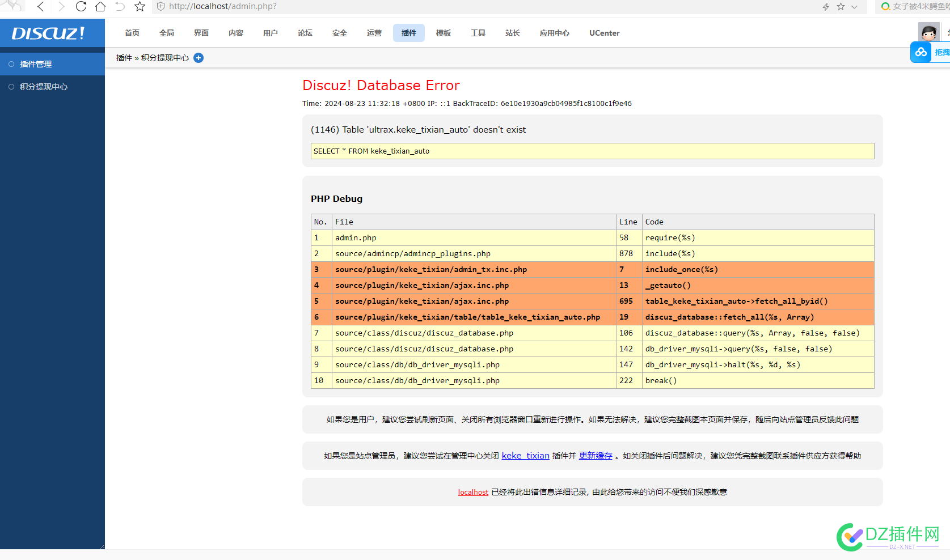
Task: Click the Discuz! logo
Action: click(x=48, y=33)
